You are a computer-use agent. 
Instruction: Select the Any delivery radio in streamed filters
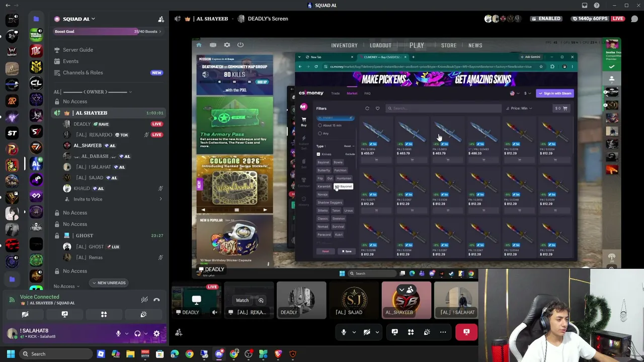(320, 133)
